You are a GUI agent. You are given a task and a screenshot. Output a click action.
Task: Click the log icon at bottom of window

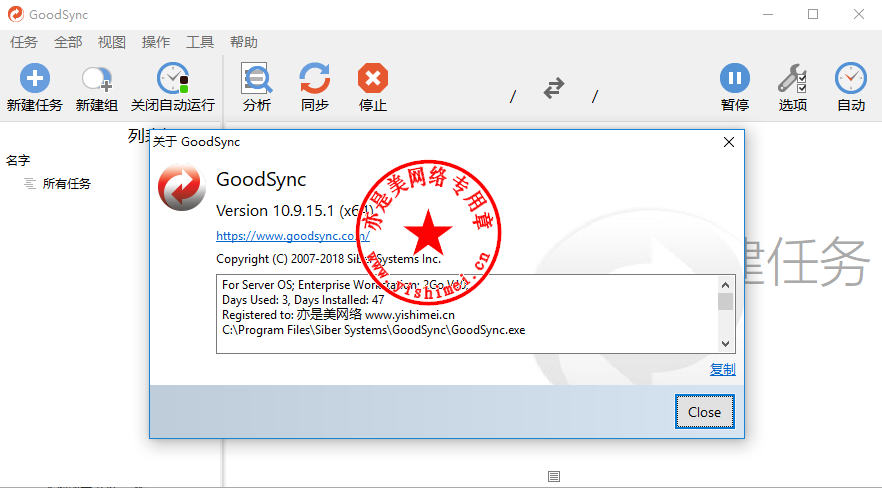pos(554,477)
